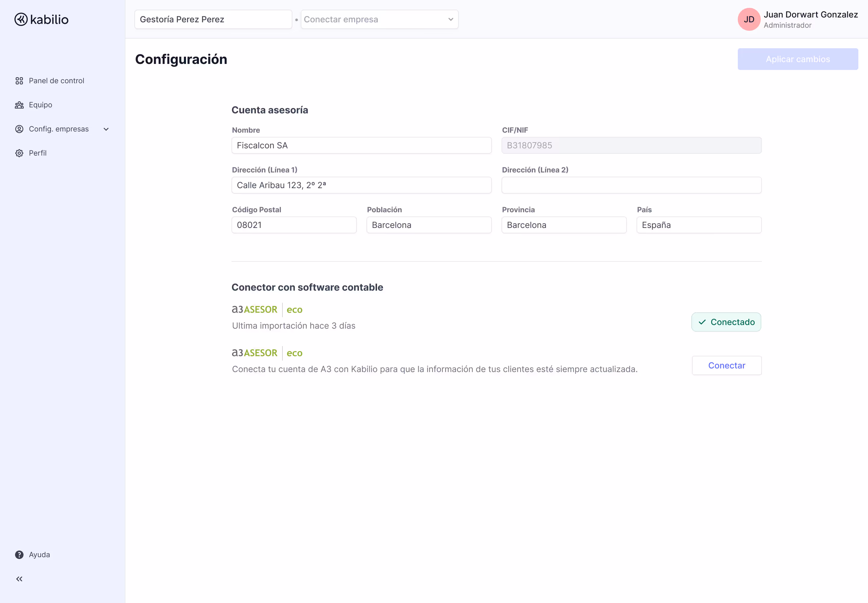This screenshot has width=868, height=603.
Task: Click the Conectar button for a3ASESOR
Action: [726, 365]
